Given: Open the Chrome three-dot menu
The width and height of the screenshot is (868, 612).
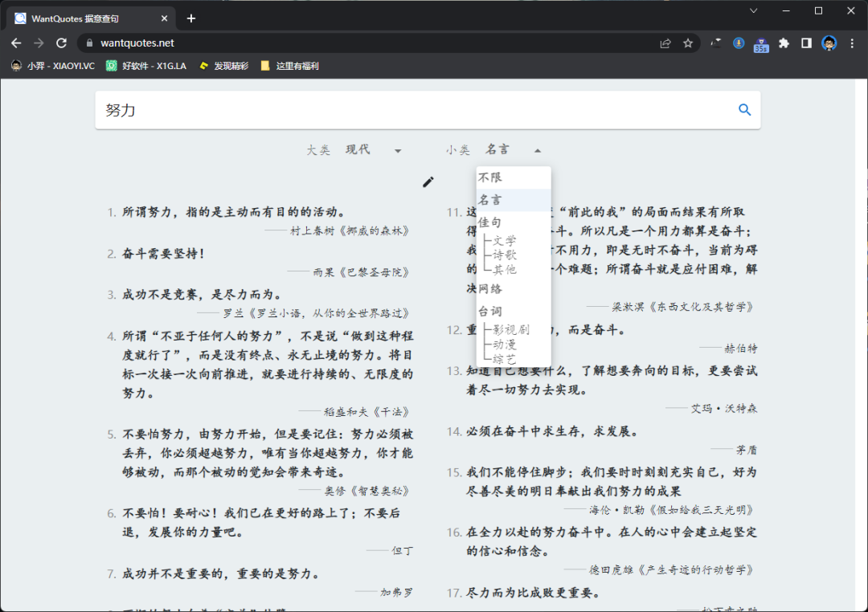Looking at the screenshot, I should pos(852,43).
